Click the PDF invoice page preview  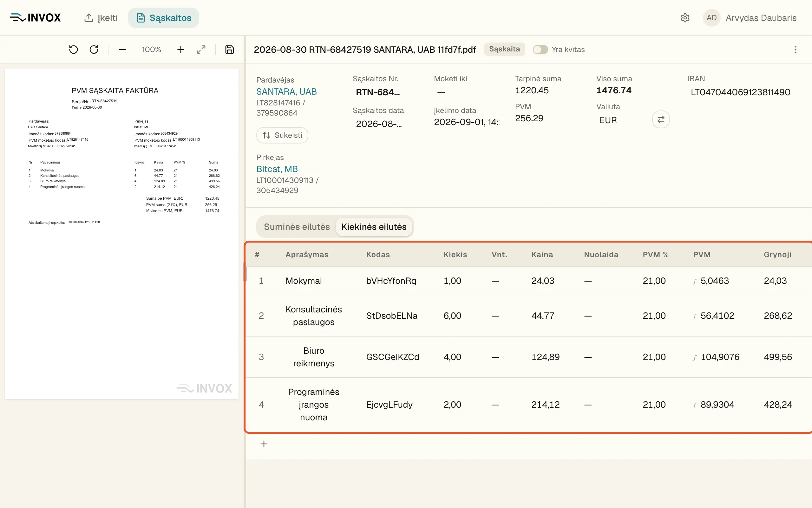click(122, 234)
